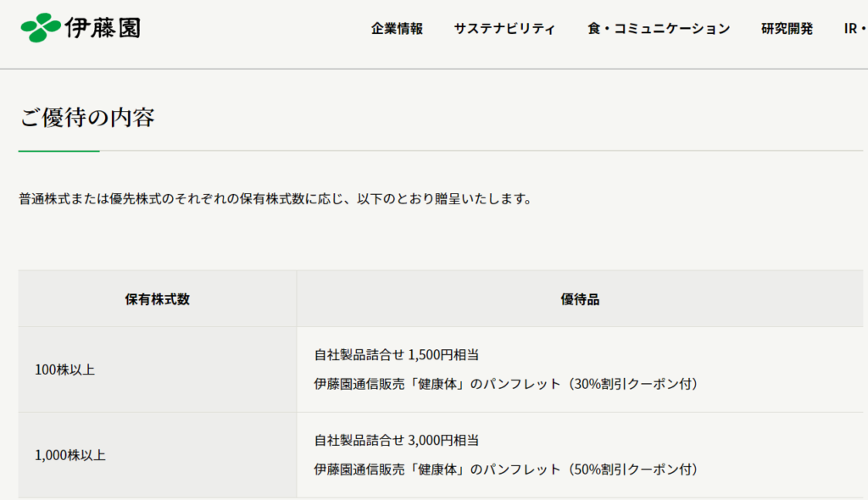This screenshot has width=868, height=500.
Task: Click the intro sentence about 普通株式または優先株式
Action: [x=275, y=200]
